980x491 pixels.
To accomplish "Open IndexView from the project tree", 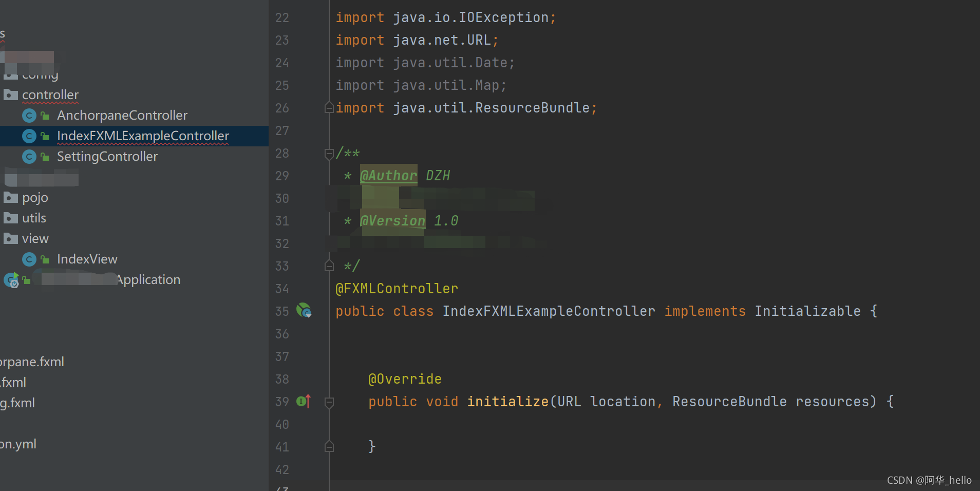I will [87, 259].
